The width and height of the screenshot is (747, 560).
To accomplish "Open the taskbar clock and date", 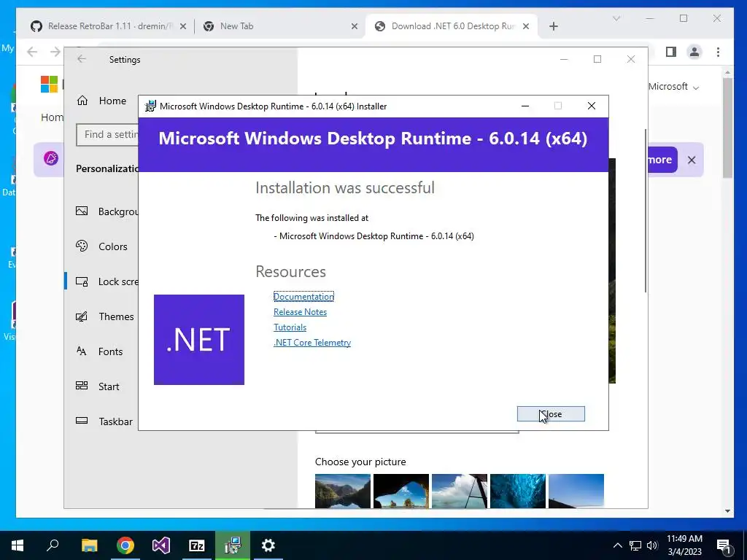I will [684, 545].
